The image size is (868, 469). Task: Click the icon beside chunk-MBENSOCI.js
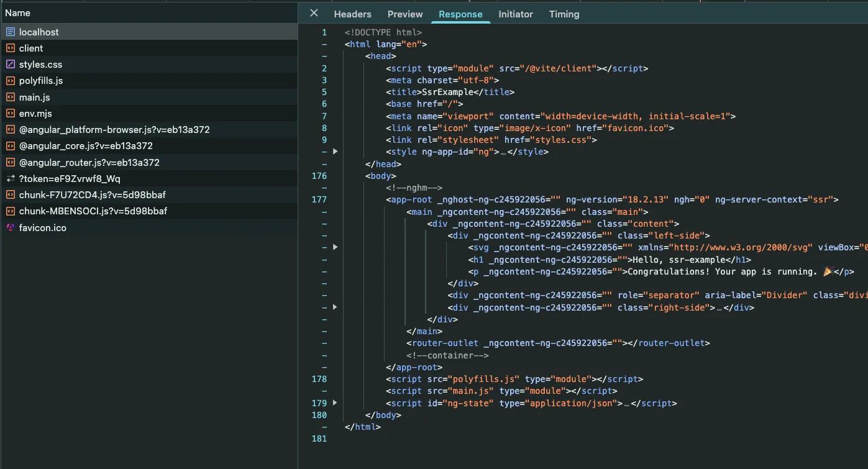click(11, 211)
